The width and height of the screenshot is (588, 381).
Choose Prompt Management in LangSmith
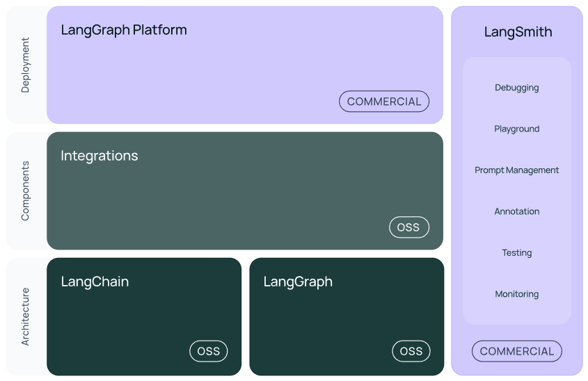coord(517,170)
